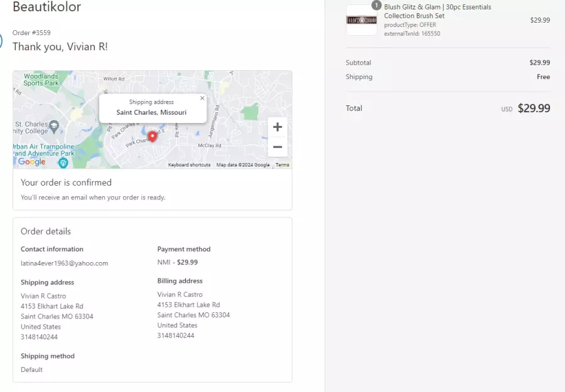Image resolution: width=565 pixels, height=392 pixels.
Task: Click the Shipping address heading in Order details
Action: click(47, 282)
